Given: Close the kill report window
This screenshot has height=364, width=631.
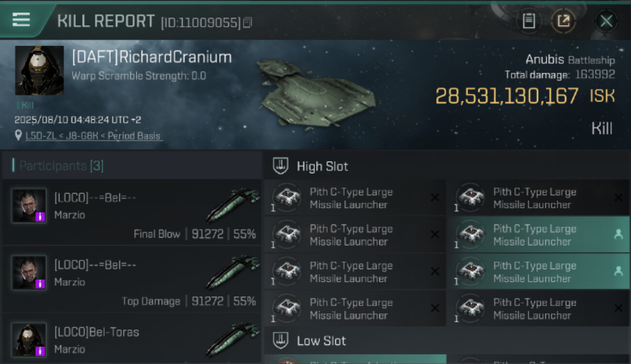Looking at the screenshot, I should click(606, 21).
